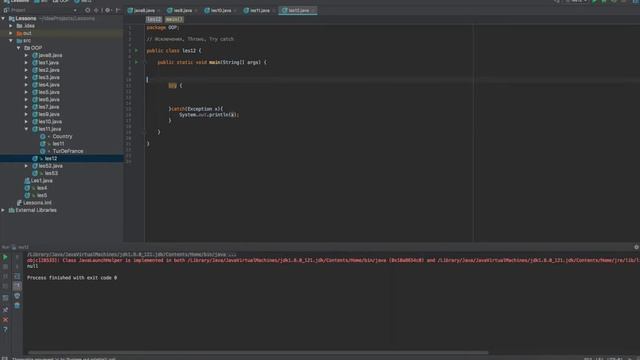Click gutter run arrow beside class les12
This screenshot has height=360, width=640.
[137, 51]
